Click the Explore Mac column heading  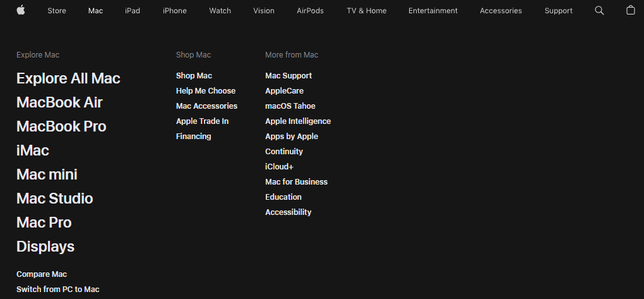38,55
